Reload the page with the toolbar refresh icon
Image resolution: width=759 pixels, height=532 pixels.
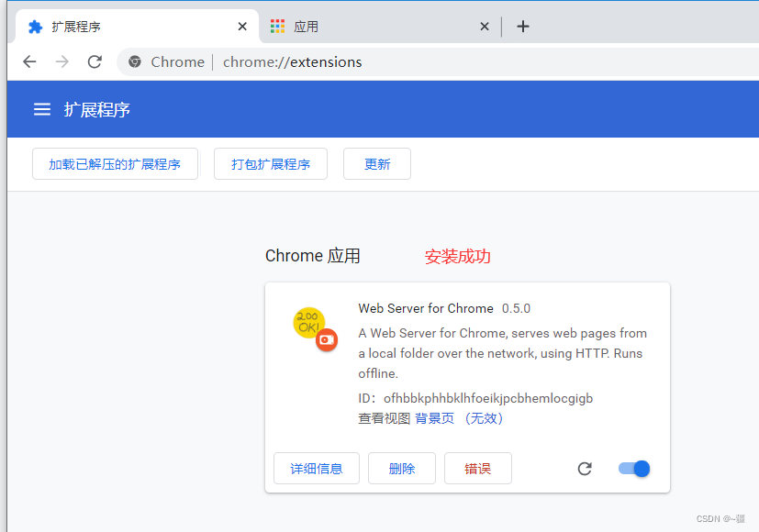(95, 61)
